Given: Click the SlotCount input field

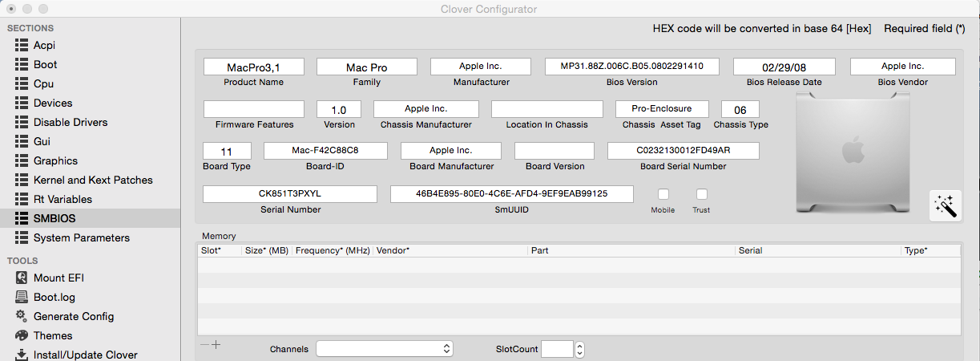Looking at the screenshot, I should [557, 349].
